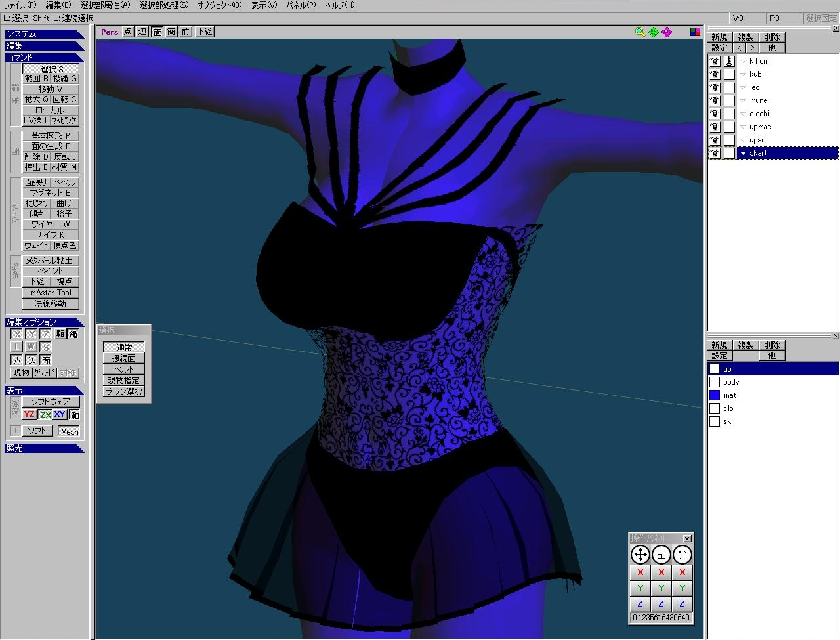This screenshot has width=840, height=640.
Task: Open the オブジェクト(O) menu
Action: click(x=219, y=5)
